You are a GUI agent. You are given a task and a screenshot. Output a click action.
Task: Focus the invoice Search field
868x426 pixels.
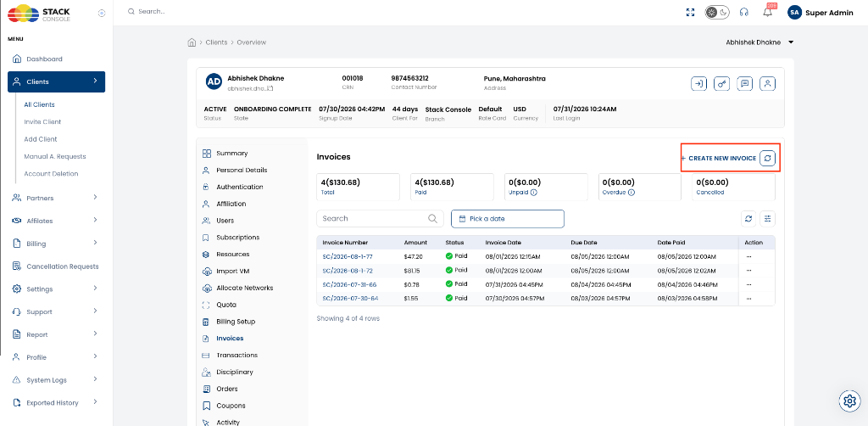point(380,218)
